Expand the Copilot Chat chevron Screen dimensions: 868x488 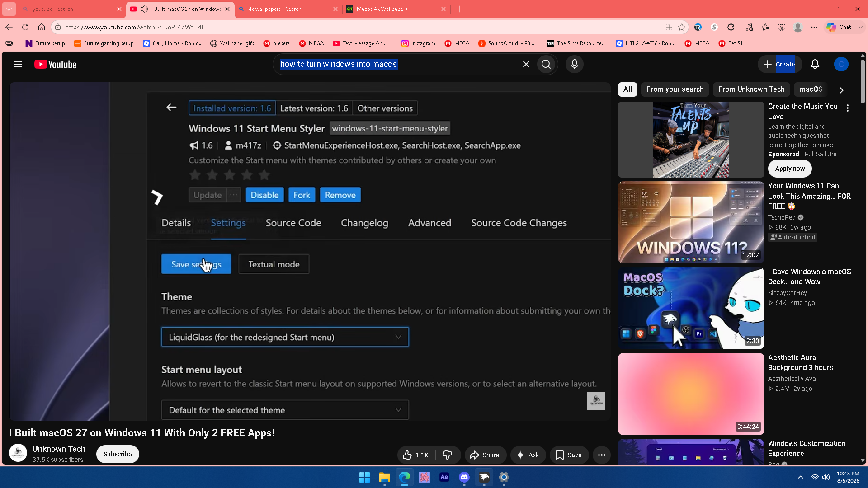(860, 27)
